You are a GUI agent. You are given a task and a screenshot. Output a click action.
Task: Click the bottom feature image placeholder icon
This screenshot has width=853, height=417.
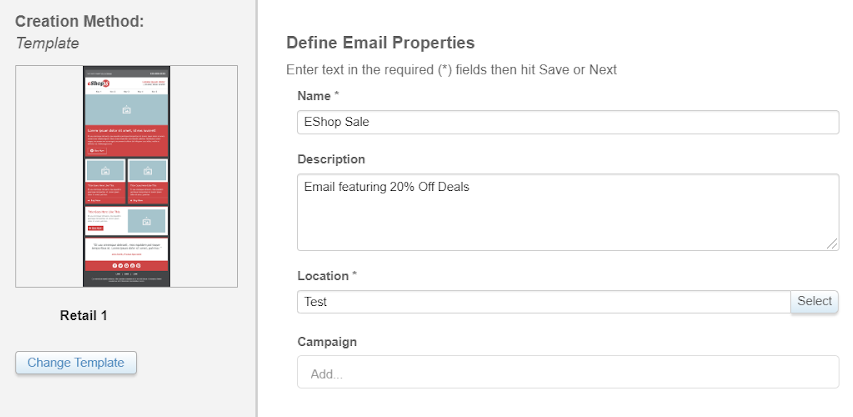tap(146, 221)
